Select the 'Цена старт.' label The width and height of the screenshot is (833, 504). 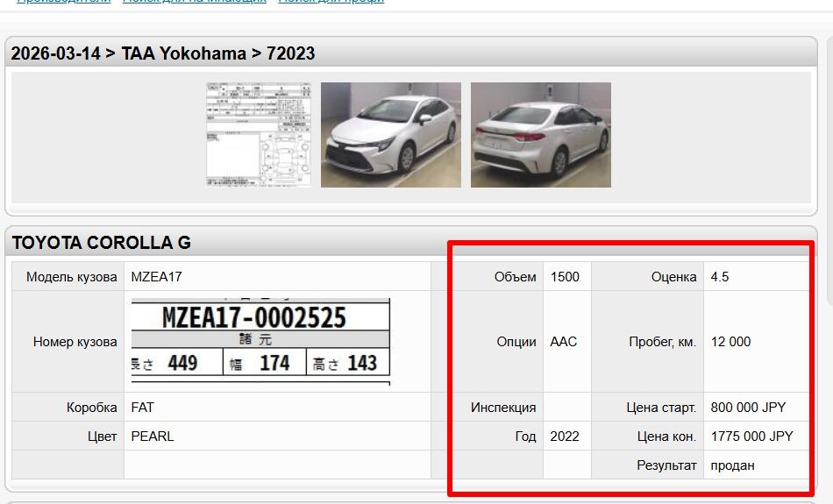tap(661, 408)
